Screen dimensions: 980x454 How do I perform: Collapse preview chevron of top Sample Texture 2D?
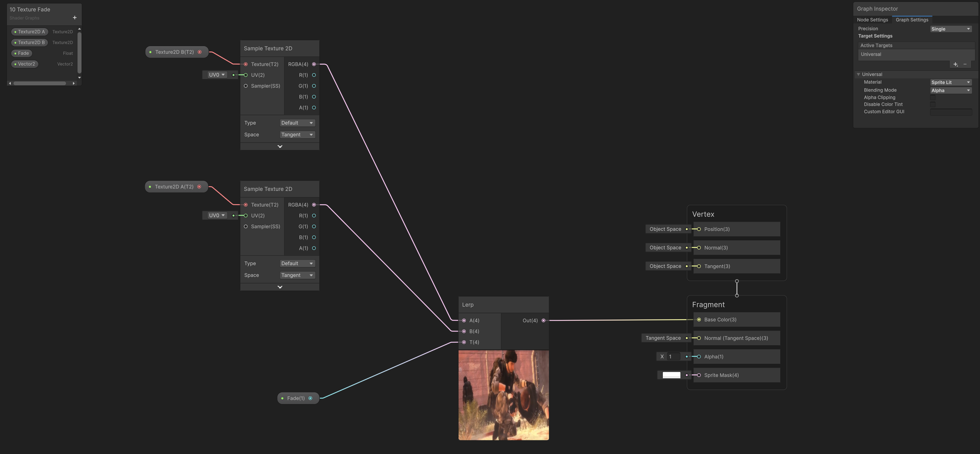point(280,146)
